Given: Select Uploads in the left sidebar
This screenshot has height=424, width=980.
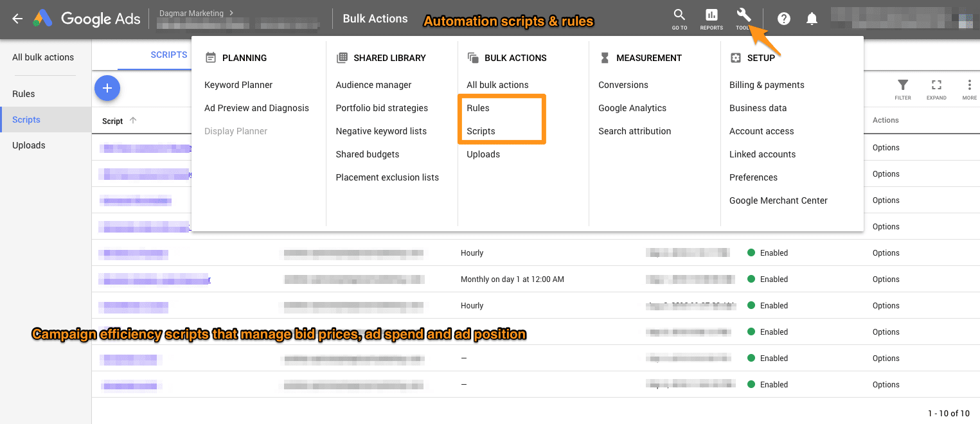Looking at the screenshot, I should point(29,145).
